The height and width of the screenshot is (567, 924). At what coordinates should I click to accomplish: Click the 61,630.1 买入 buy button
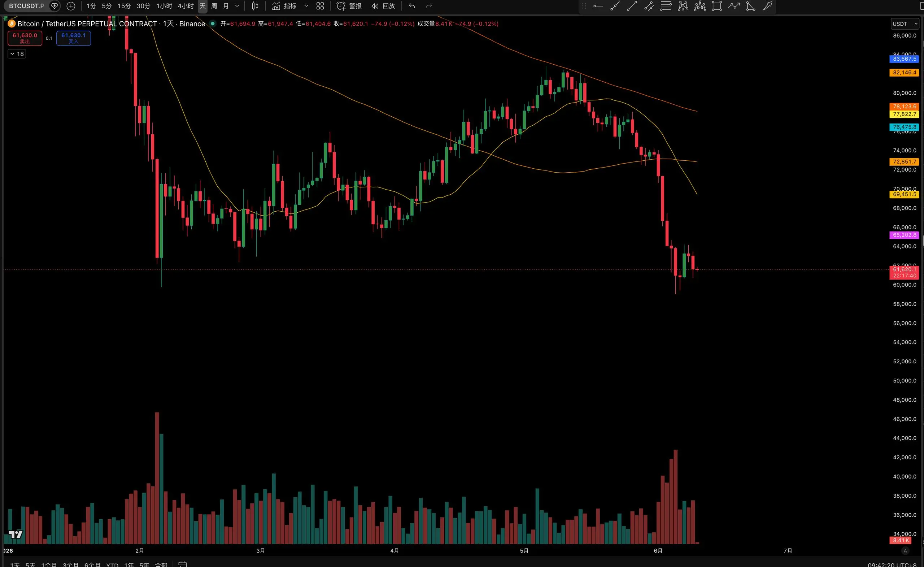click(x=74, y=38)
